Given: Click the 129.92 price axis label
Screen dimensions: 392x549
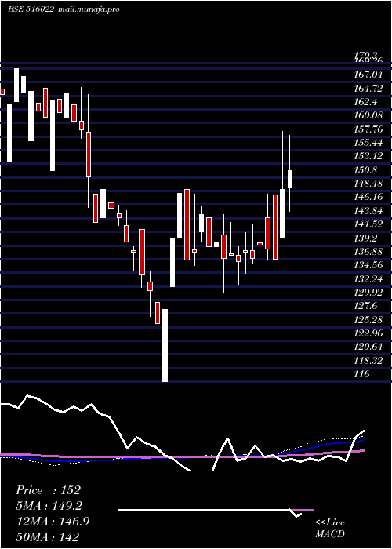Looking at the screenshot, I should [368, 293].
